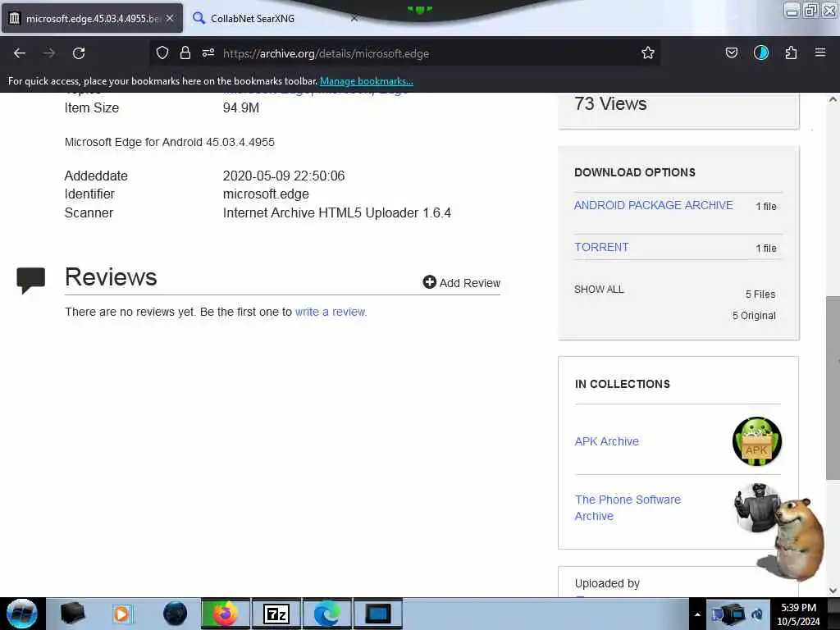Show hidden system tray icons
This screenshot has height=630, width=840.
pos(697,614)
